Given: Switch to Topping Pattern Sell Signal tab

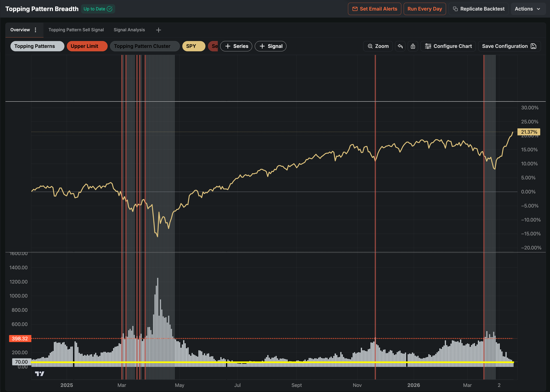Looking at the screenshot, I should coord(76,30).
